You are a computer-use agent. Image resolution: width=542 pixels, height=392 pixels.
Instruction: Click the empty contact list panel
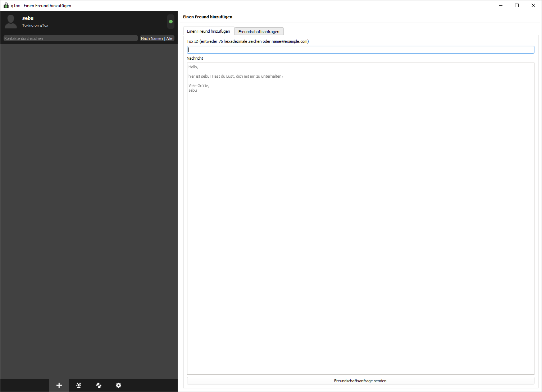89,211
